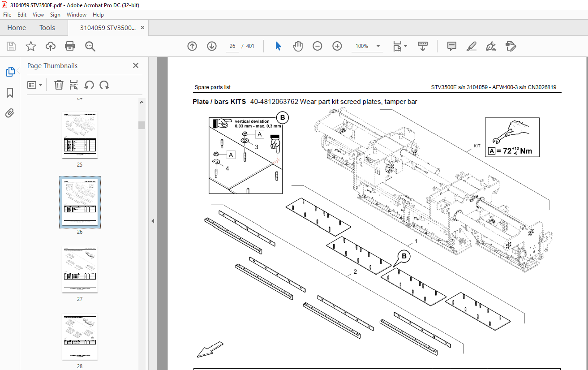Open the find text magnifier tool
The height and width of the screenshot is (370, 588).
(x=90, y=46)
